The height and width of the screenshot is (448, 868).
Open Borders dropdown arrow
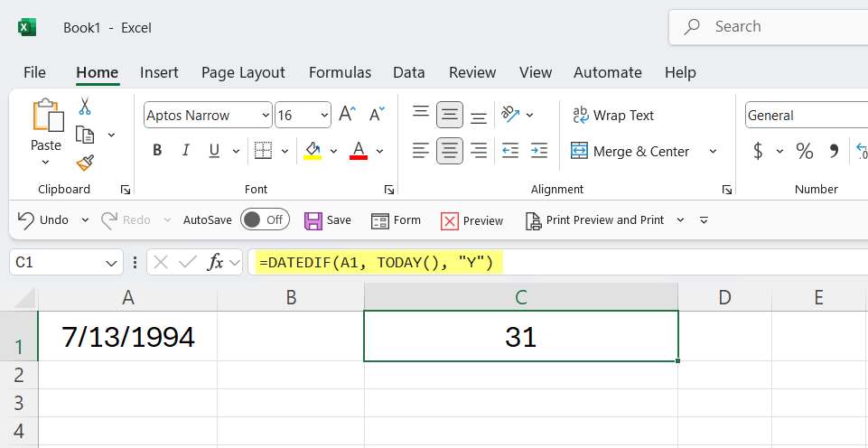click(x=285, y=151)
